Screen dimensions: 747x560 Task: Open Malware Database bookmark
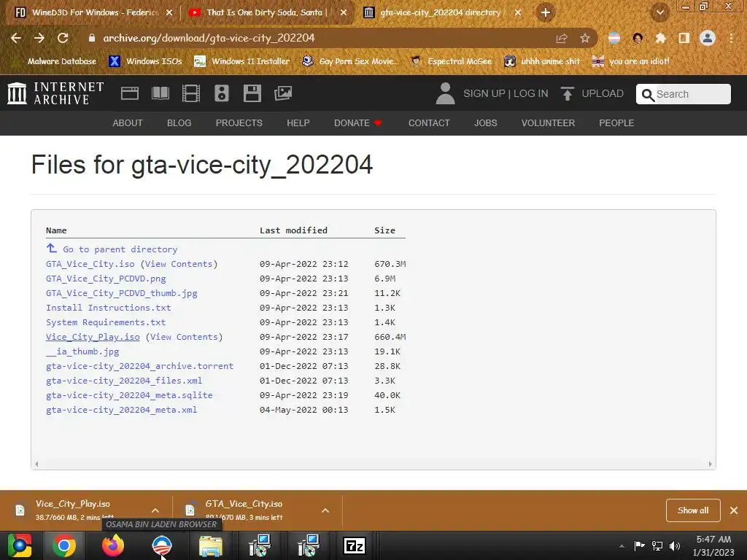(x=54, y=61)
